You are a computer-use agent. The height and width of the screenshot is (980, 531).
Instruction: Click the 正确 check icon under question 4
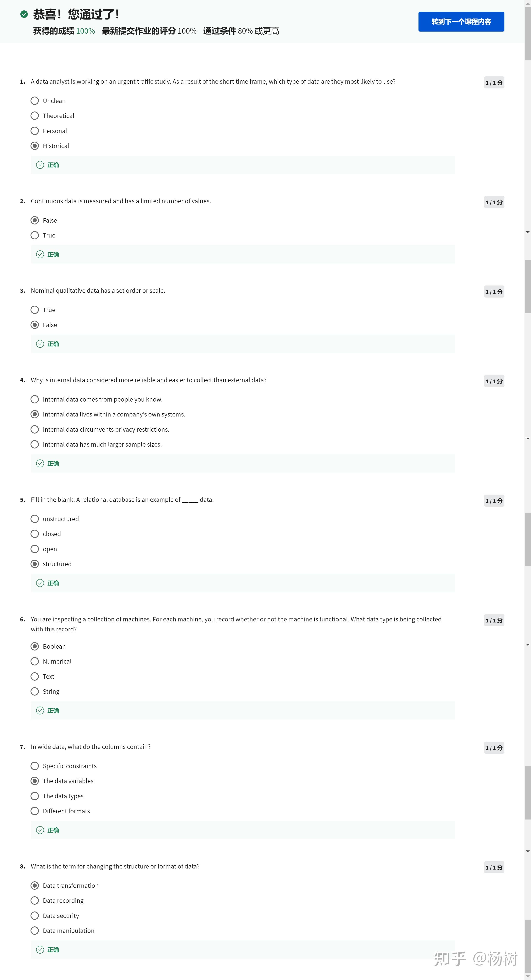pos(40,463)
